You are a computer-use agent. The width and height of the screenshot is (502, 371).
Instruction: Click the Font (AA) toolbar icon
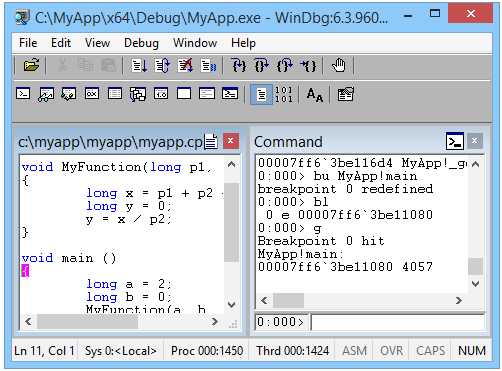(315, 95)
